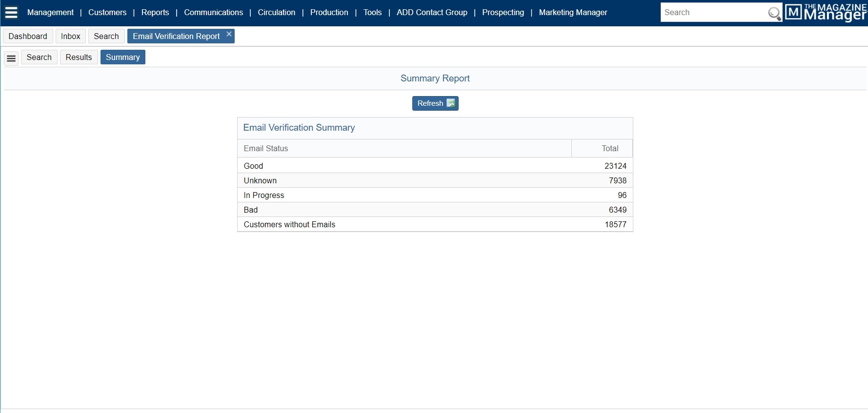
Task: Switch to the Dashboard tab
Action: 28,36
